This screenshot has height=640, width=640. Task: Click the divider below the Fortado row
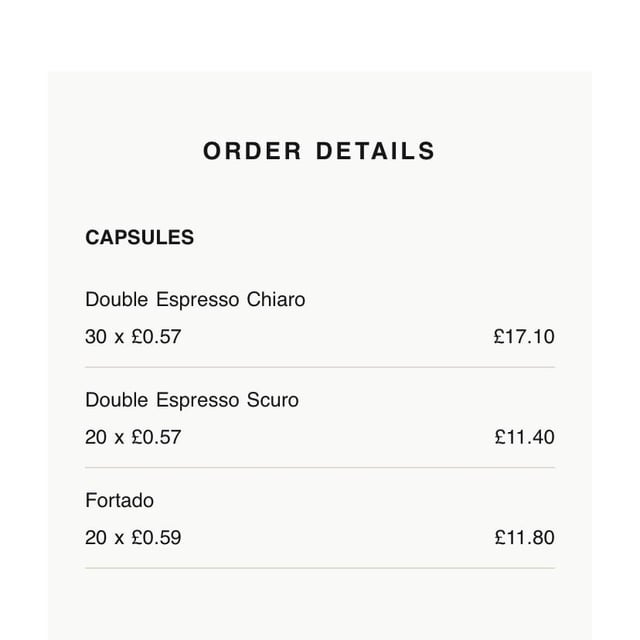(319, 568)
